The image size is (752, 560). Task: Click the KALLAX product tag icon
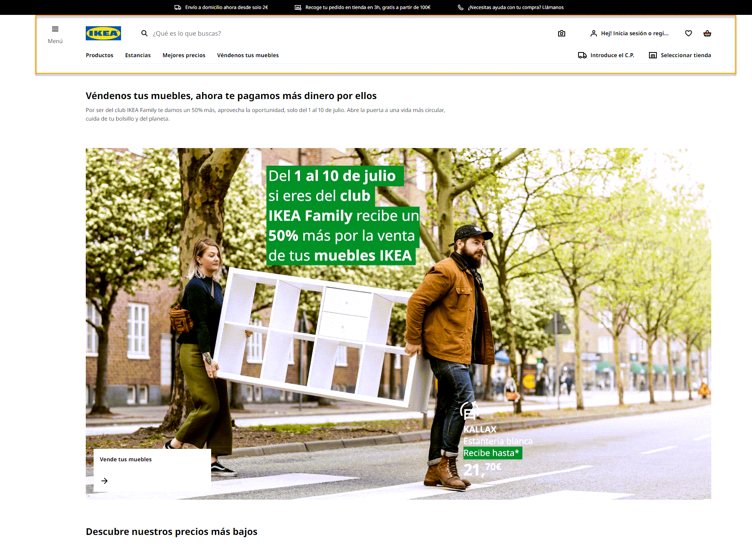469,411
